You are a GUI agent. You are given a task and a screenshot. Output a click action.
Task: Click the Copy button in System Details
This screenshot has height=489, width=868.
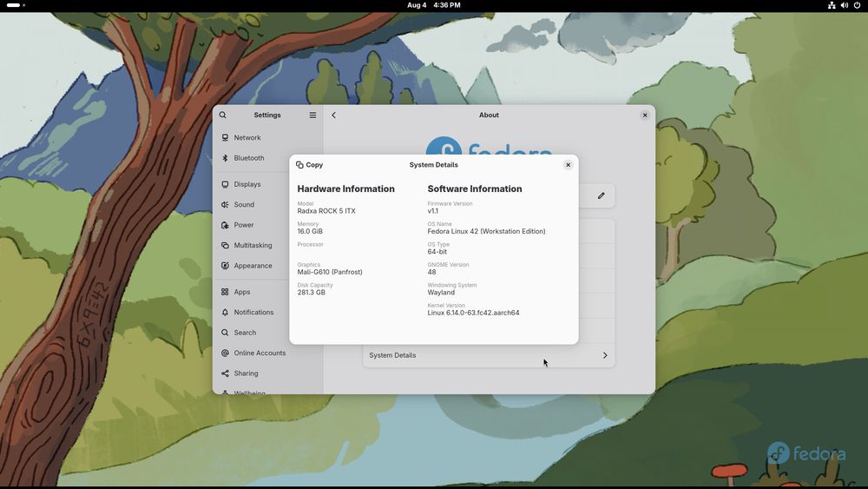coord(310,165)
